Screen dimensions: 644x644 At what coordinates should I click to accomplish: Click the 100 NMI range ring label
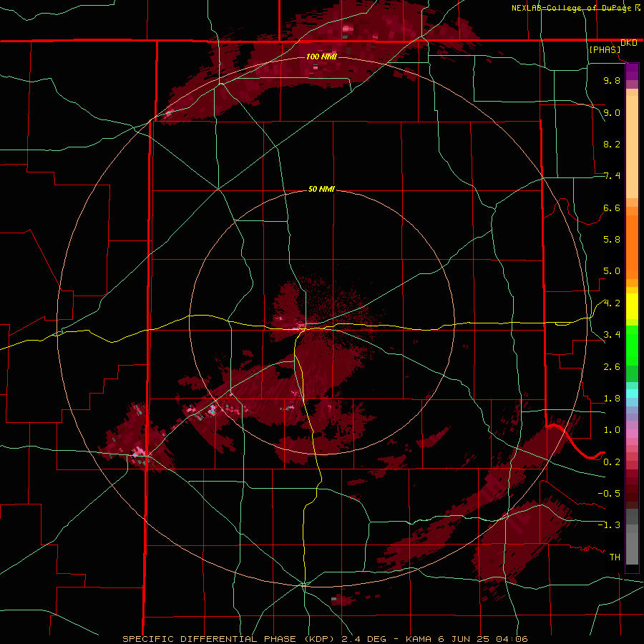321,57
